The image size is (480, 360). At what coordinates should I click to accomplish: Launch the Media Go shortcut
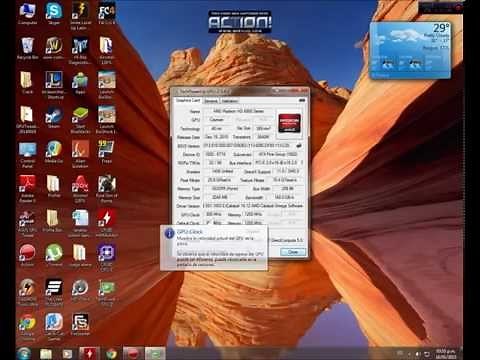point(54,152)
